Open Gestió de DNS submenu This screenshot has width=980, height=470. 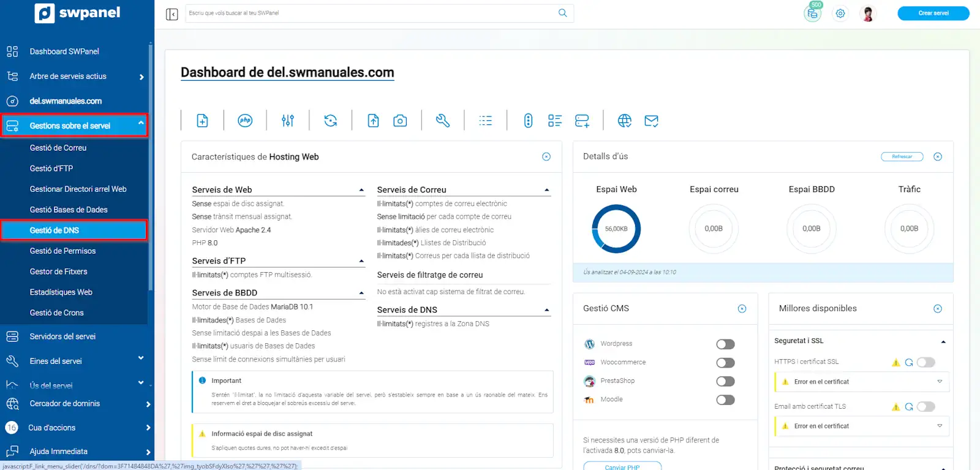tap(73, 230)
